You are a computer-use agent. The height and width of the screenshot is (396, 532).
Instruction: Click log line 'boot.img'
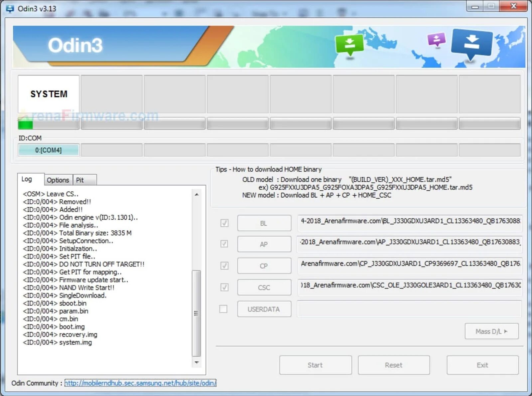point(54,327)
